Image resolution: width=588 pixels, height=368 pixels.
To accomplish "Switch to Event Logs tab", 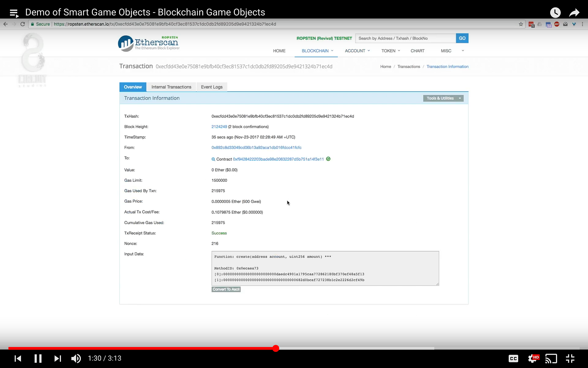I will 212,87.
